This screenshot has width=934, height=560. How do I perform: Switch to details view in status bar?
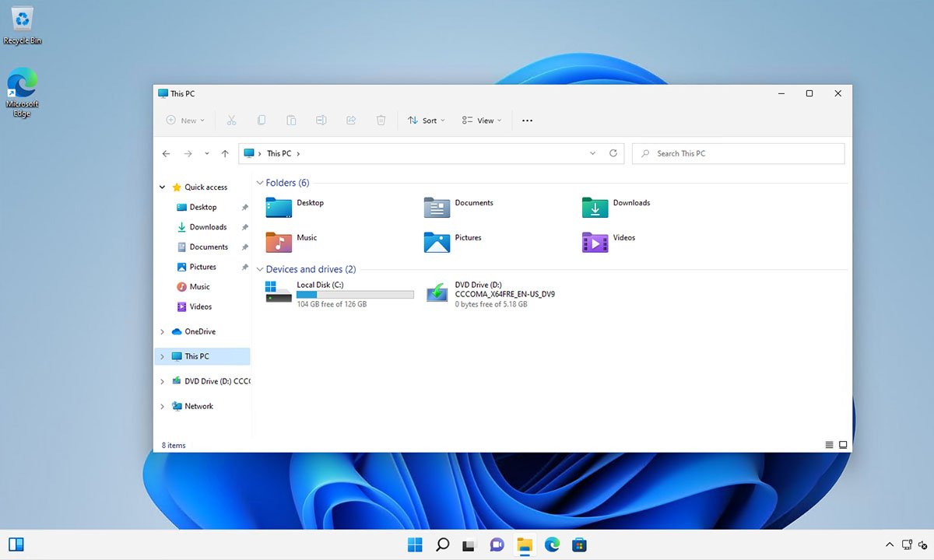coord(829,445)
